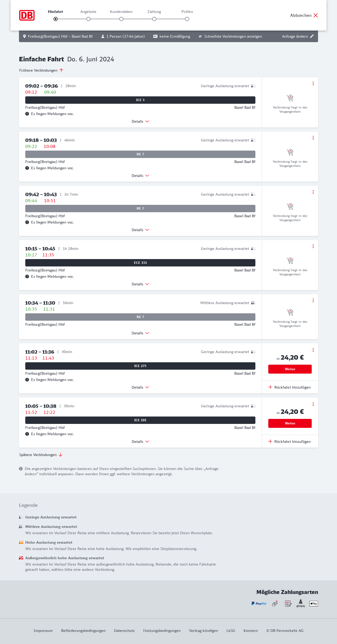Select the Hinfahrt step radio marker
337x644 pixels.
coord(56,19)
